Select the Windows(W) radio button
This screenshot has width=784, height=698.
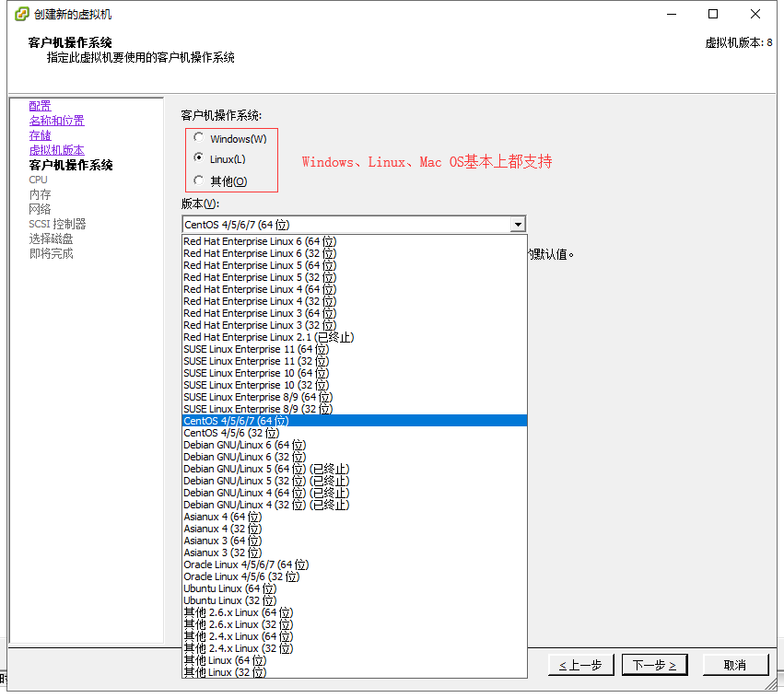[198, 137]
